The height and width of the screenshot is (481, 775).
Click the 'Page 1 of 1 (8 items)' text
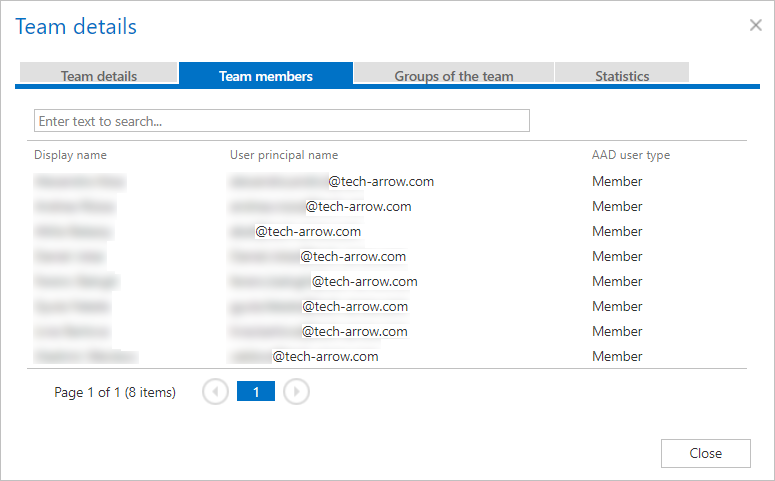(115, 392)
